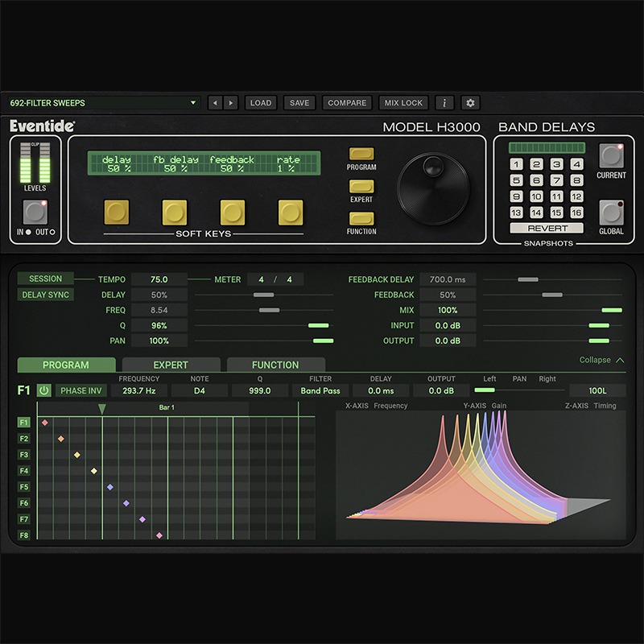Click the meter numerator 4
The height and width of the screenshot is (644, 644).
click(x=261, y=279)
